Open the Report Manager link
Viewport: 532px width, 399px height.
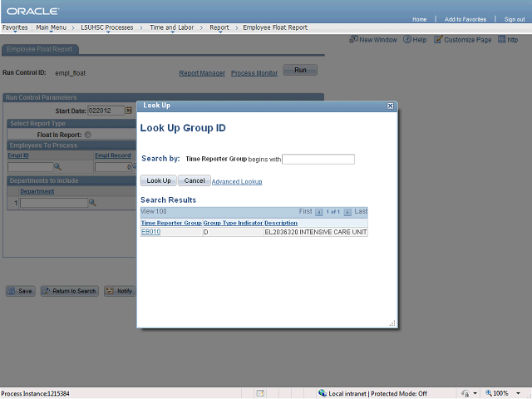point(202,73)
